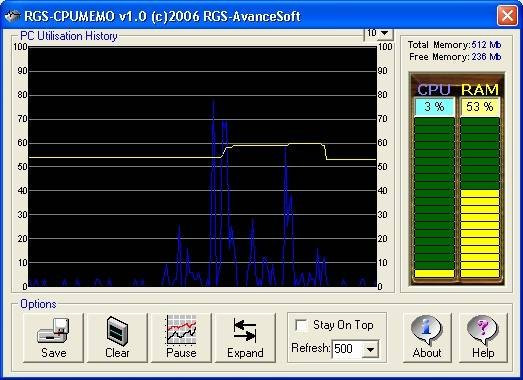Click the Refresh value field showing 500

tap(347, 349)
